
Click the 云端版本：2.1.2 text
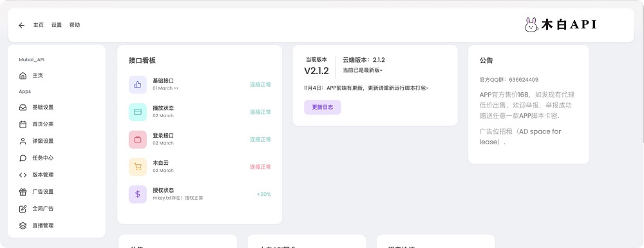point(363,60)
